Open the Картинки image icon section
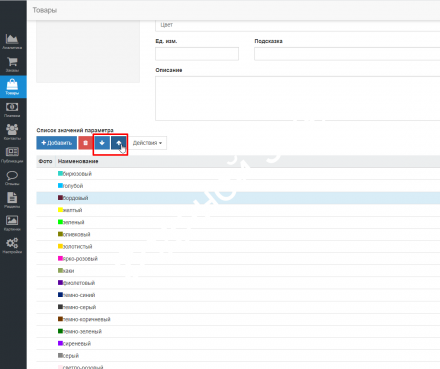The image size is (440, 369). click(x=12, y=223)
